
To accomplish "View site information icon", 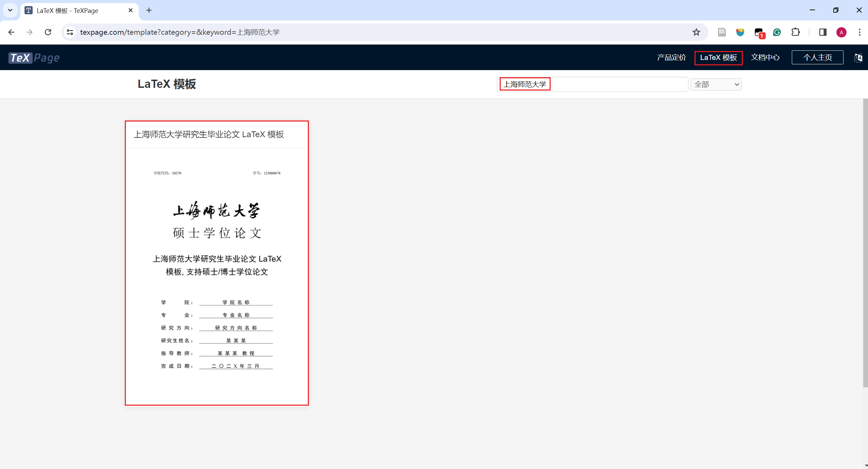I will (70, 32).
